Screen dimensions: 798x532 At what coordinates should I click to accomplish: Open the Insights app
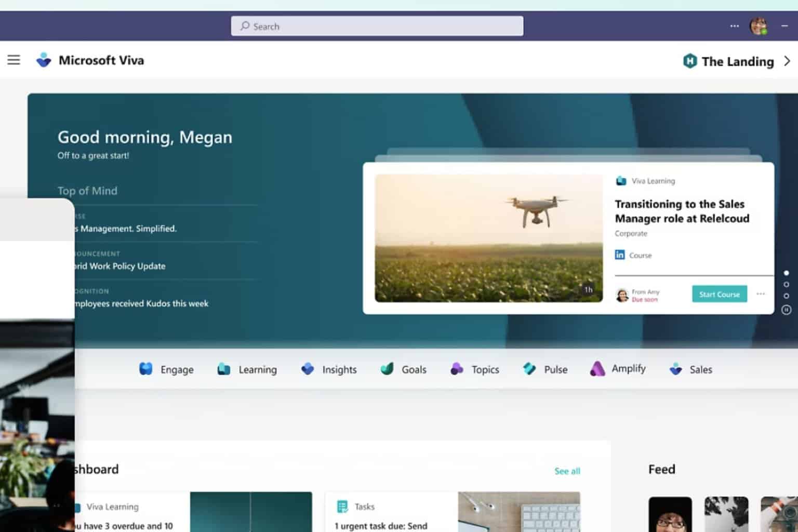tap(328, 369)
